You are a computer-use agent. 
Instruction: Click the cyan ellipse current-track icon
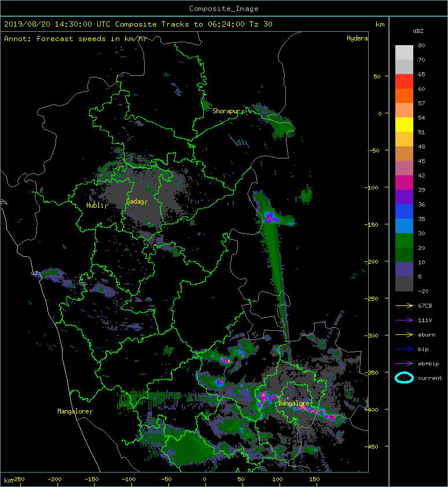click(x=404, y=378)
